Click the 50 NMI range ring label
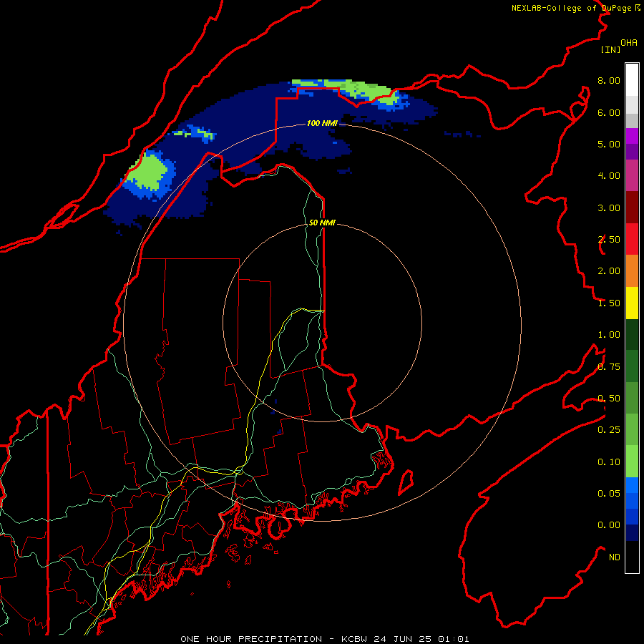Screen dimensions: 644x644 [322, 223]
